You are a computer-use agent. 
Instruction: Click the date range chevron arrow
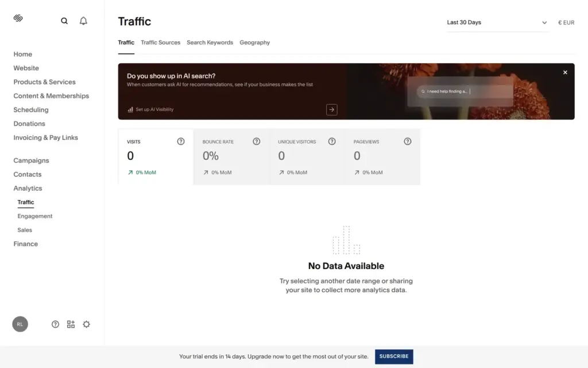[544, 23]
